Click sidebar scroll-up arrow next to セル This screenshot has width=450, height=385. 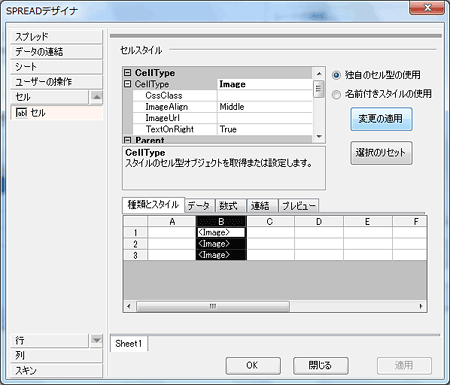[x=96, y=97]
